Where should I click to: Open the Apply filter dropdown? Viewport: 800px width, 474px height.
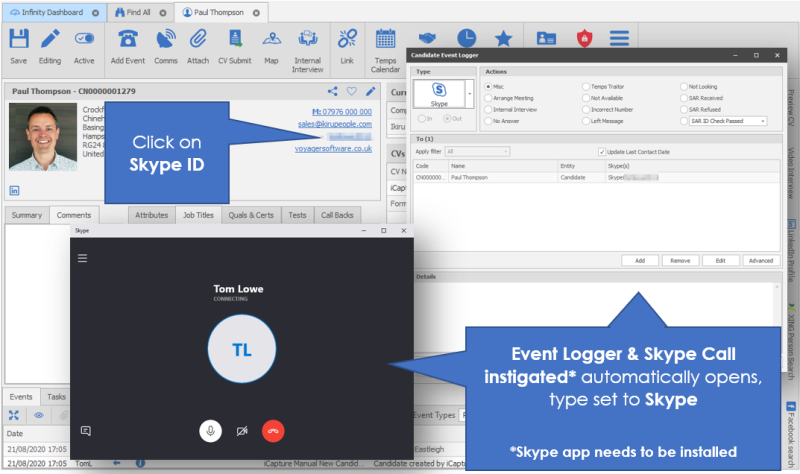(x=478, y=151)
